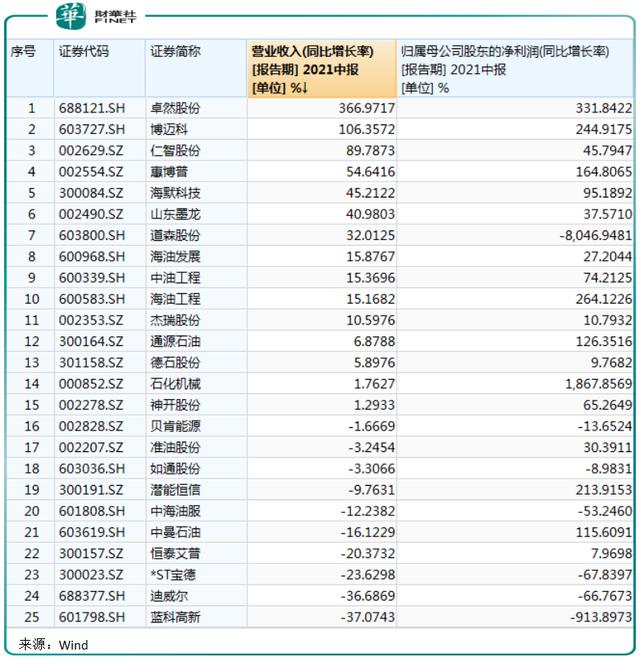Select stock code 688121.SH
The width and height of the screenshot is (640, 660).
92,109
